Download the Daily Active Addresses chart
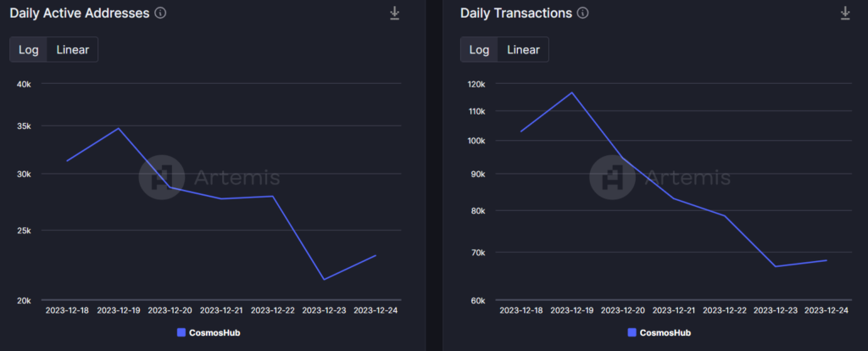Viewport: 868px width, 351px height. coord(394,14)
